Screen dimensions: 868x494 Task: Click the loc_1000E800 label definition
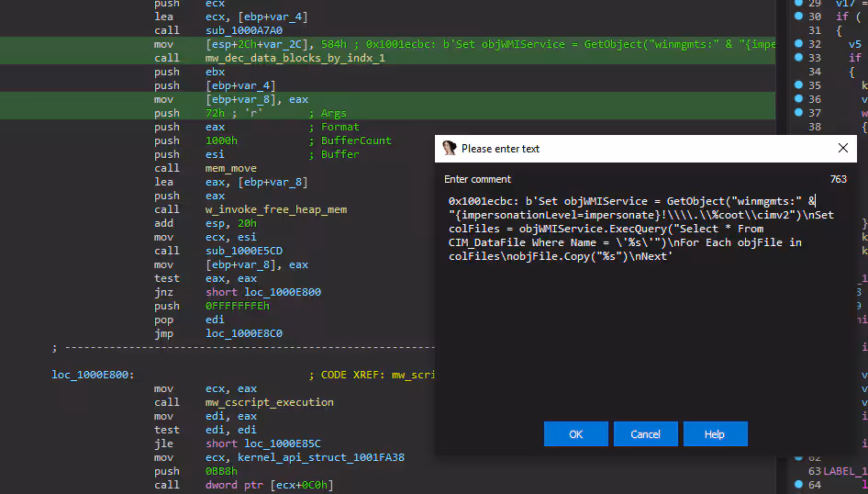[93, 375]
